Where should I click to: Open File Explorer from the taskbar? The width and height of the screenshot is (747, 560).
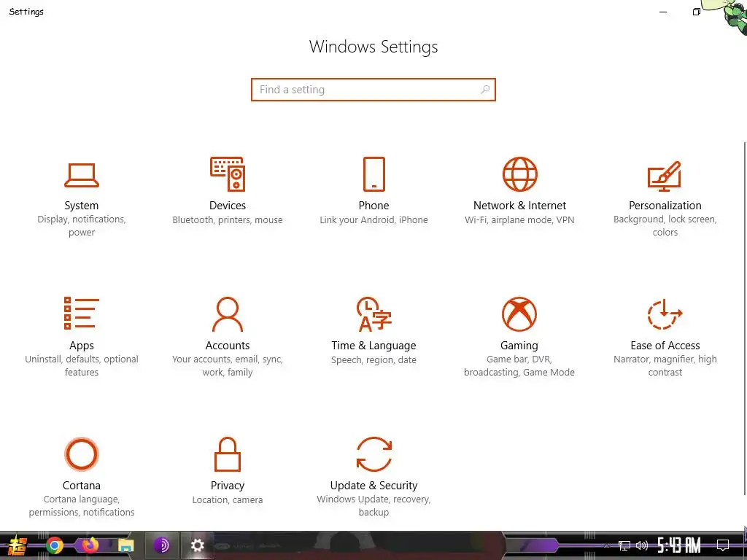[x=125, y=545]
